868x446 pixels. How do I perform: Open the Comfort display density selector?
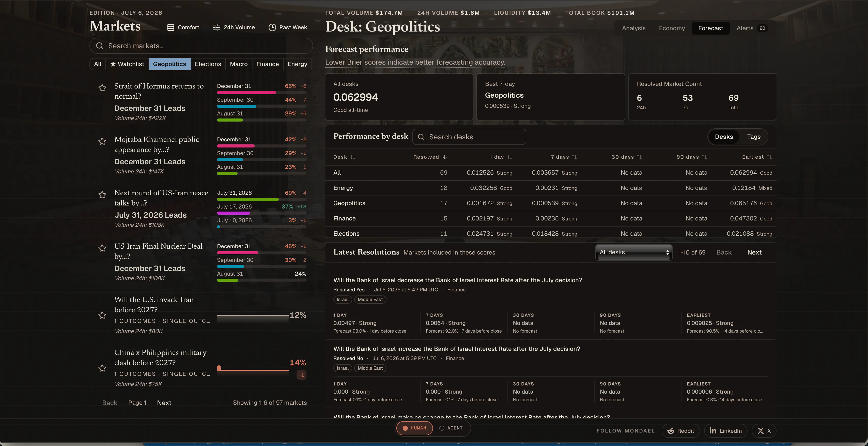click(x=183, y=27)
